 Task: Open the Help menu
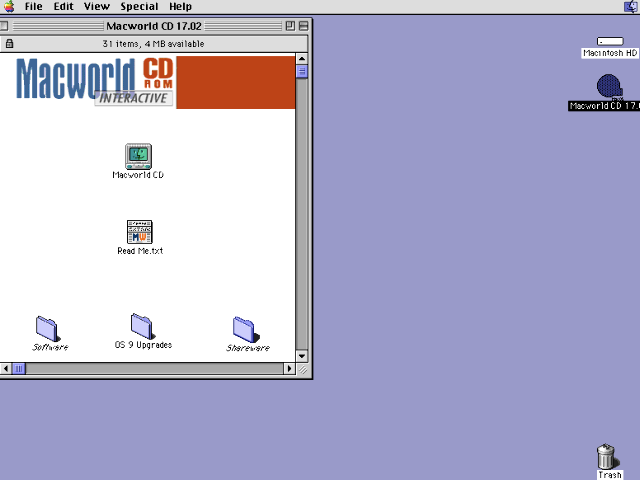(180, 7)
